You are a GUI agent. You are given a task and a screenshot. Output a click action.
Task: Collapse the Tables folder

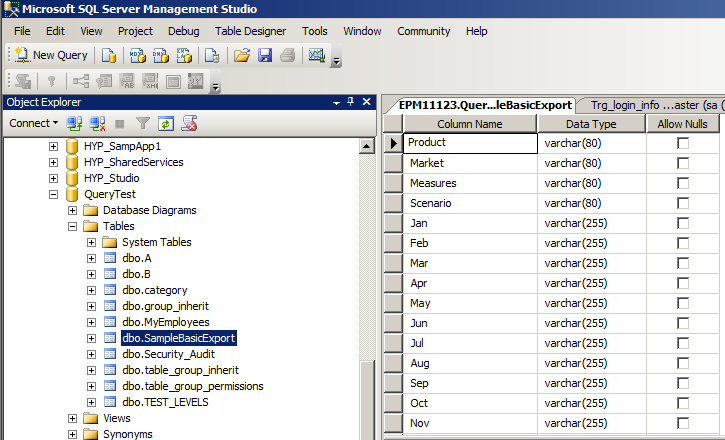point(73,226)
